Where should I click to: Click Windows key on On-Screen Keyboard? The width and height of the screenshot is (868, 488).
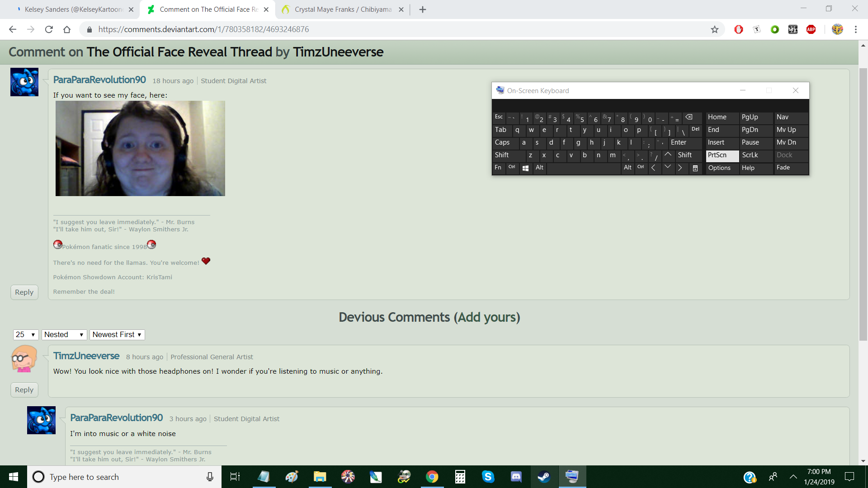tap(525, 168)
